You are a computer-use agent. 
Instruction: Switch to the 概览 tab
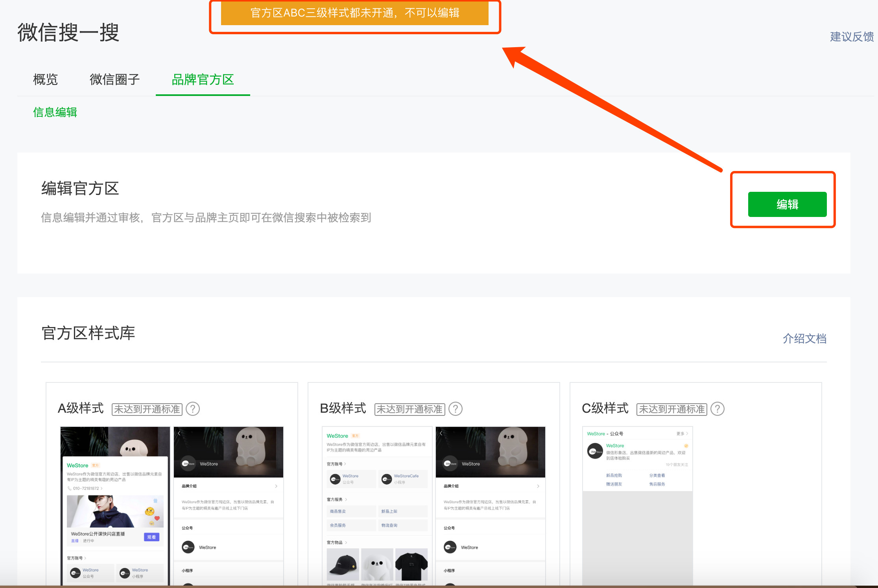click(45, 79)
